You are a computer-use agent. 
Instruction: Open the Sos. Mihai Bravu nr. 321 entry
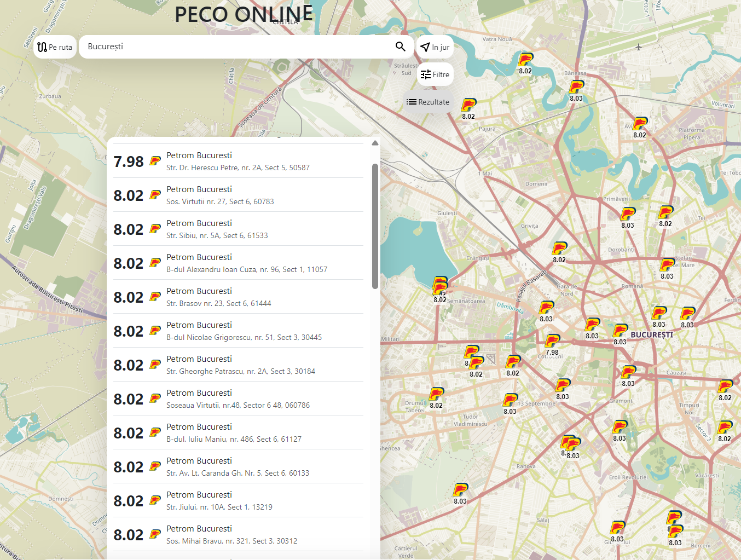[x=238, y=535]
